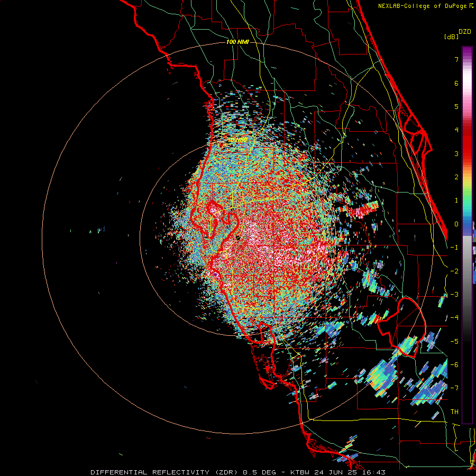Click the scale value -3
Image resolution: width=476 pixels, height=476 pixels.
(454, 295)
